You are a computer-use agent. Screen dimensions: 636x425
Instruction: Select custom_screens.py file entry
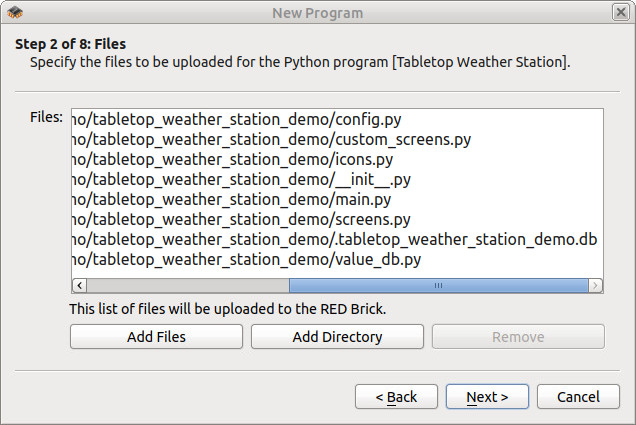pyautogui.click(x=337, y=140)
